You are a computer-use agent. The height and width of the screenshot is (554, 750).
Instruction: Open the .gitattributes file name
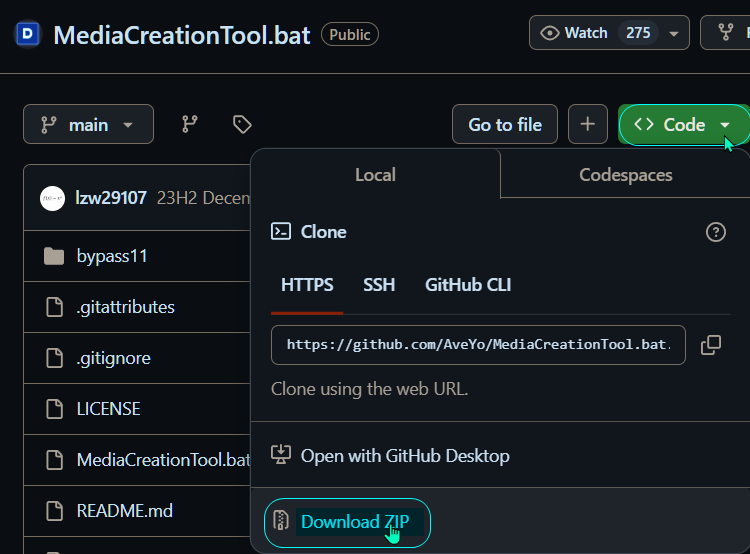tap(126, 307)
